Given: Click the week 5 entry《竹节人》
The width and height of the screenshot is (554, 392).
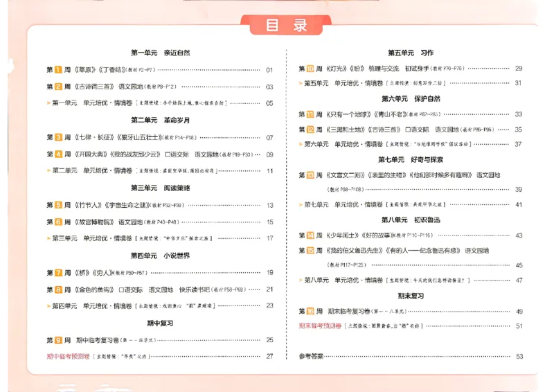Looking at the screenshot, I should [x=160, y=205].
